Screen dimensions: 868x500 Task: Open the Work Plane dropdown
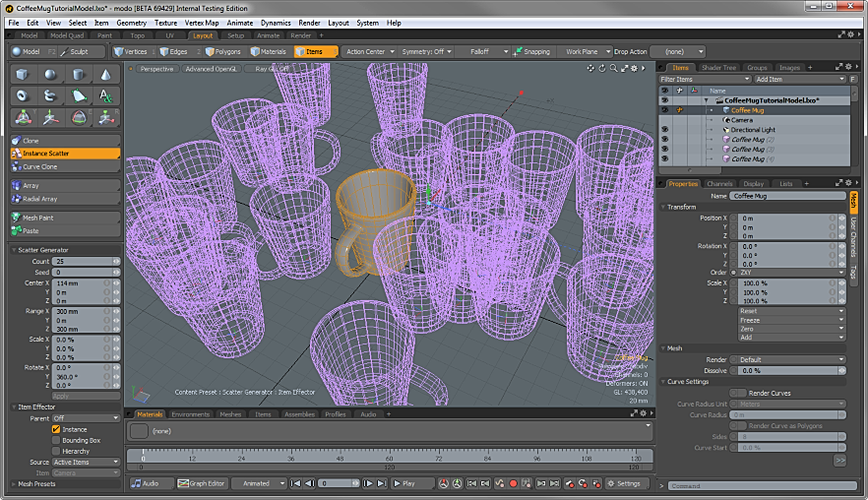click(x=586, y=51)
